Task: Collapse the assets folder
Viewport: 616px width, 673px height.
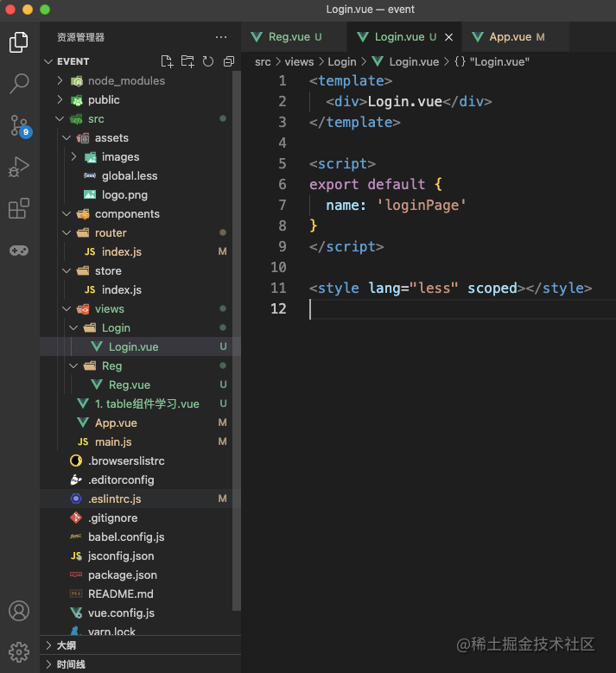Action: [x=140, y=137]
